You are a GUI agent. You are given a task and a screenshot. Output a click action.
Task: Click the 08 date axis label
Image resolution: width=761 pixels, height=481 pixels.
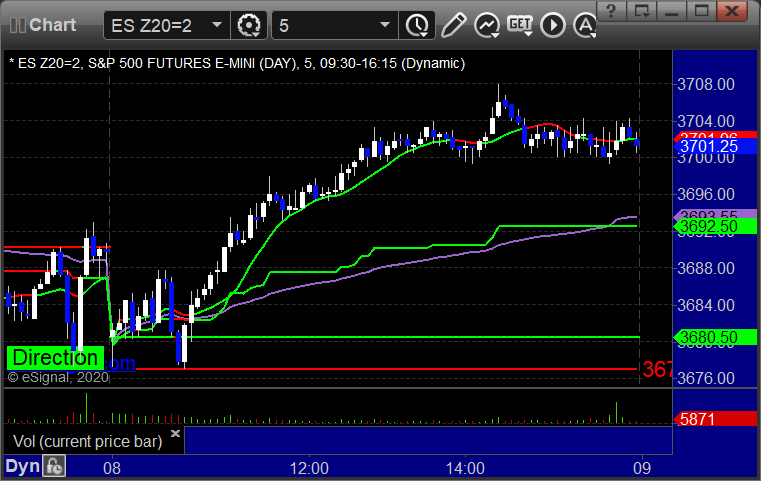[x=112, y=468]
